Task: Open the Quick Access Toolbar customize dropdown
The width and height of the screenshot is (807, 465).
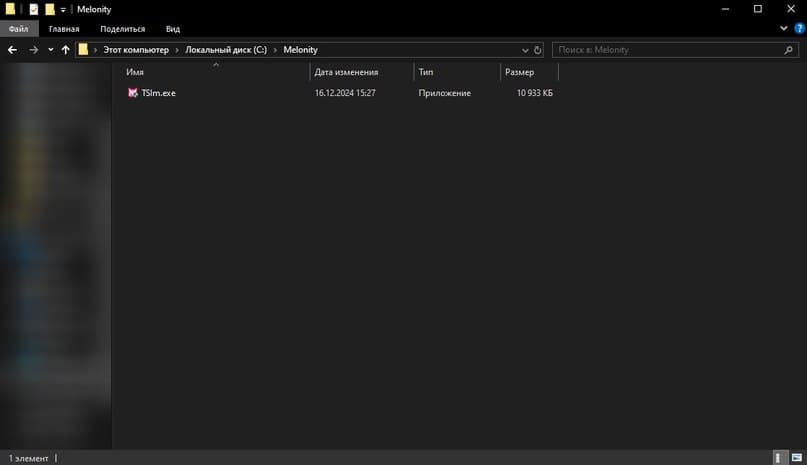Action: pos(63,9)
